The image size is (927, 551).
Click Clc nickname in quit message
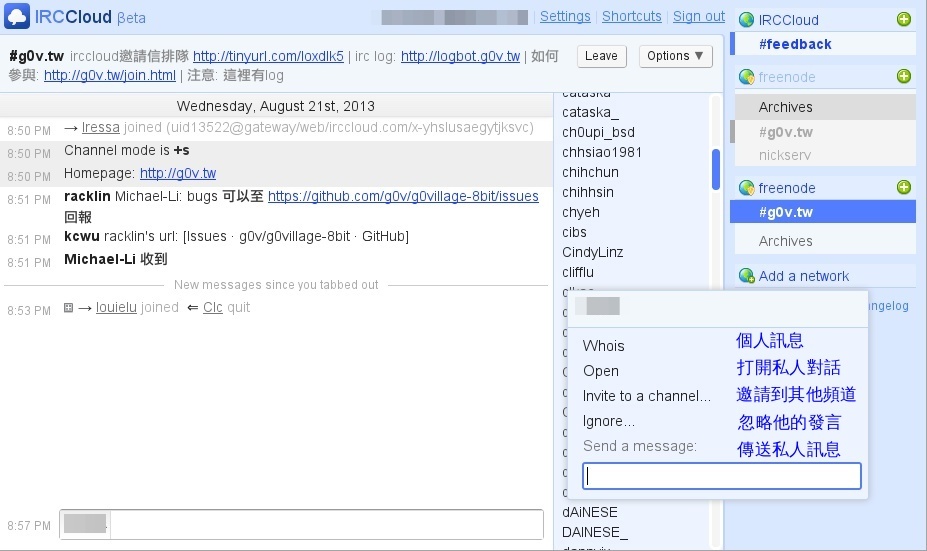(x=213, y=307)
